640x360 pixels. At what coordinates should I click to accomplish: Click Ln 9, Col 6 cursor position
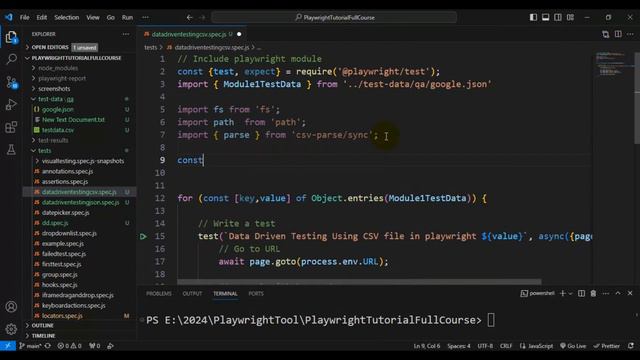(427, 346)
